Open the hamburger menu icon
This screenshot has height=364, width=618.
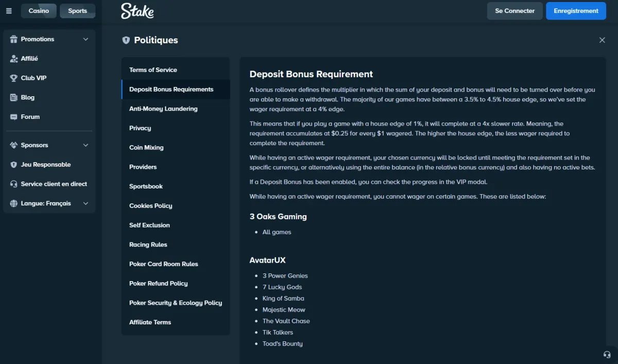(x=9, y=11)
